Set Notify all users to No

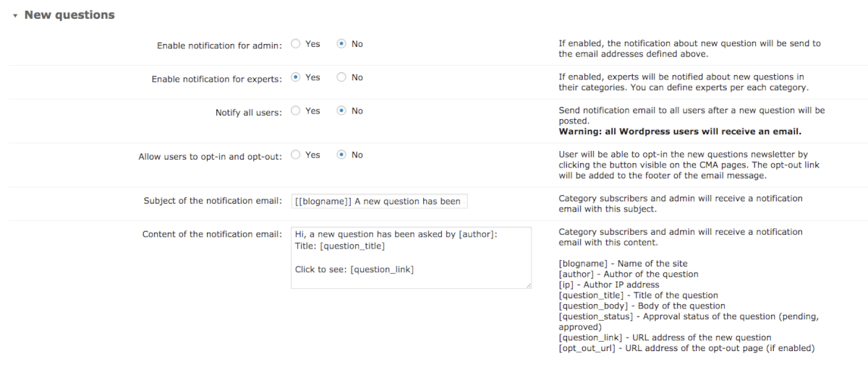(341, 111)
